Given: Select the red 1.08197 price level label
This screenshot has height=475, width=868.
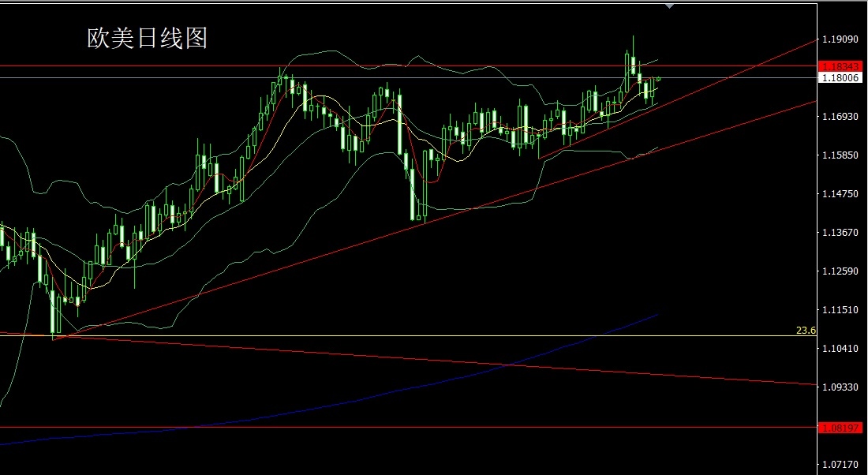Looking at the screenshot, I should pos(840,428).
